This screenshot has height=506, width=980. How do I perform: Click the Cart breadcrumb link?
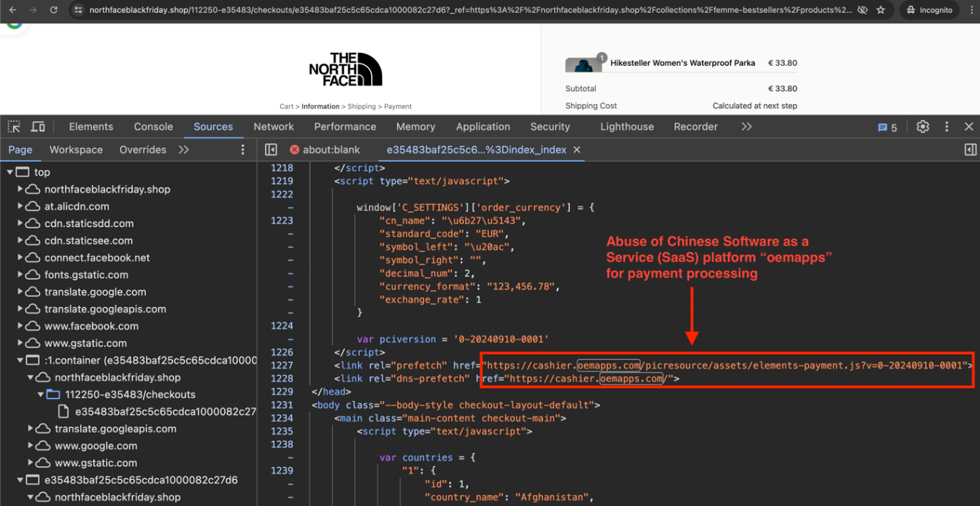click(x=287, y=106)
